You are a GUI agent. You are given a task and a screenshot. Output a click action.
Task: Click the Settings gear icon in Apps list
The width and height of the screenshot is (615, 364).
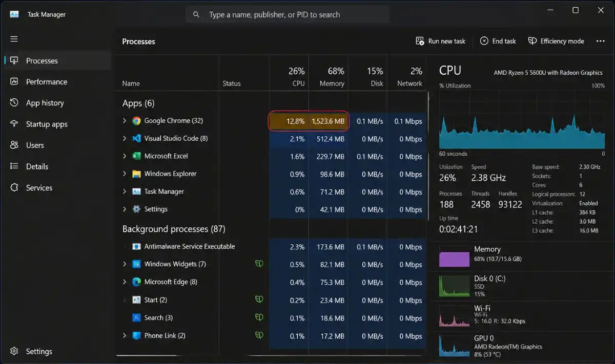[136, 209]
